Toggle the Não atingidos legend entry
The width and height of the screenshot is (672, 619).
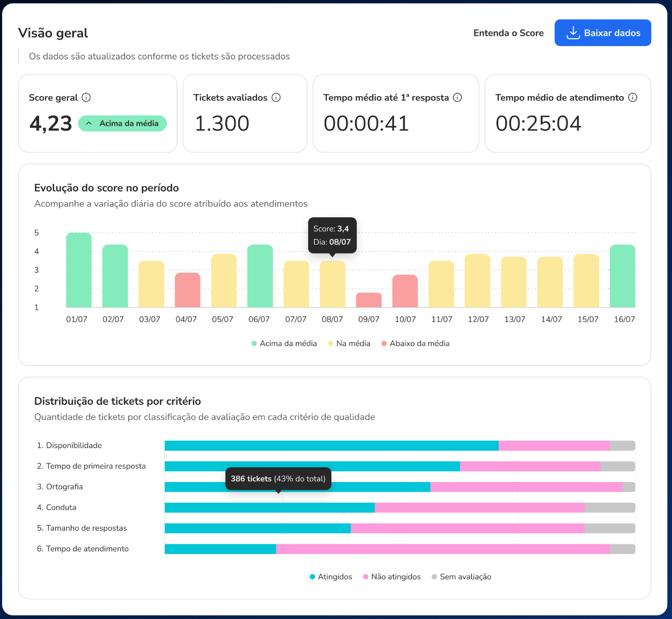click(x=392, y=576)
